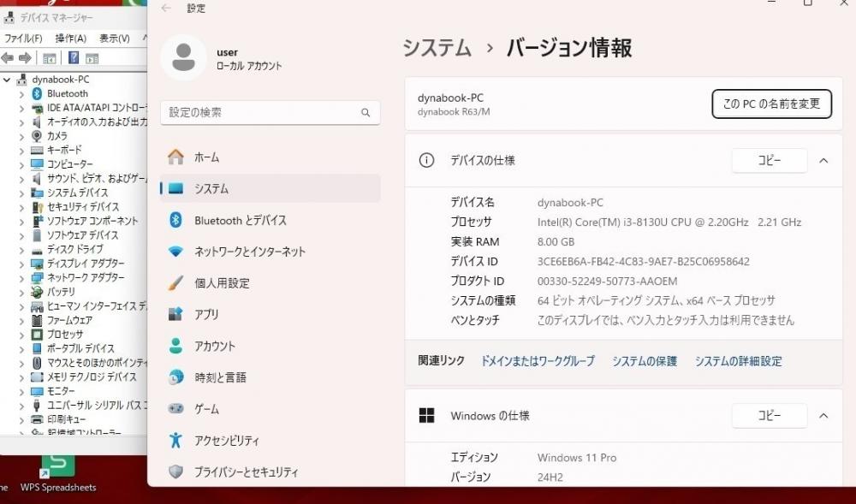Open ドメインまたはワークグループ link
856x504 pixels.
[x=538, y=361]
